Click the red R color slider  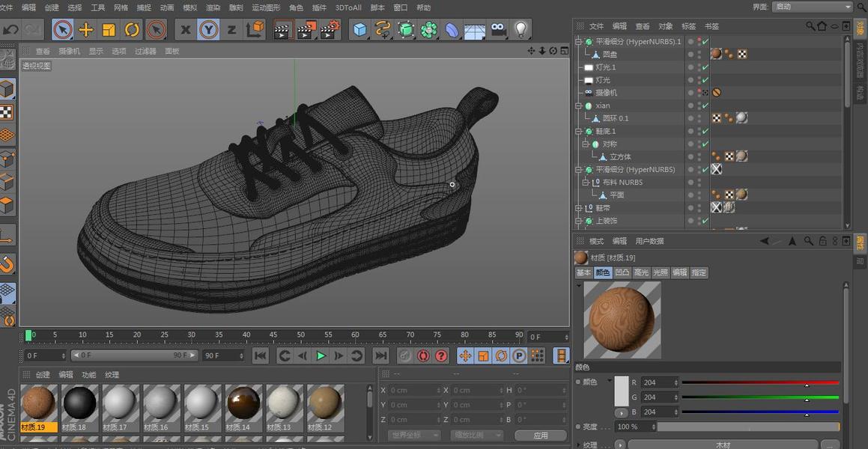[x=759, y=382]
